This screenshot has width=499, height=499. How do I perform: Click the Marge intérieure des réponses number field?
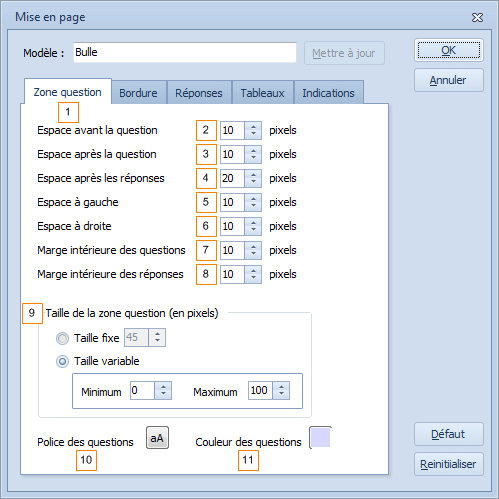pyautogui.click(x=232, y=274)
